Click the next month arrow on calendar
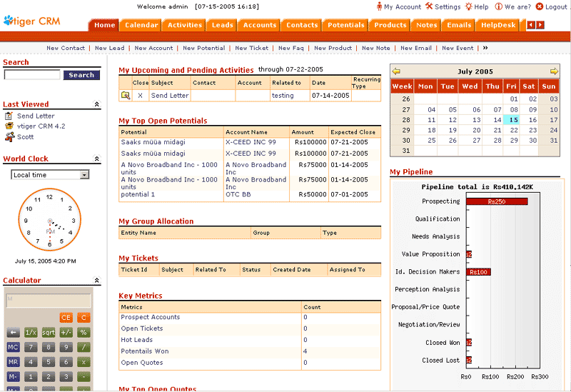The height and width of the screenshot is (392, 571). coord(554,71)
